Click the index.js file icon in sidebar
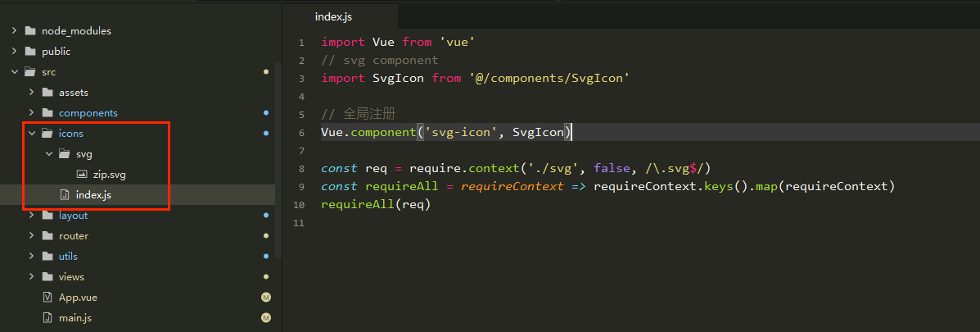The width and height of the screenshot is (980, 332). [65, 195]
